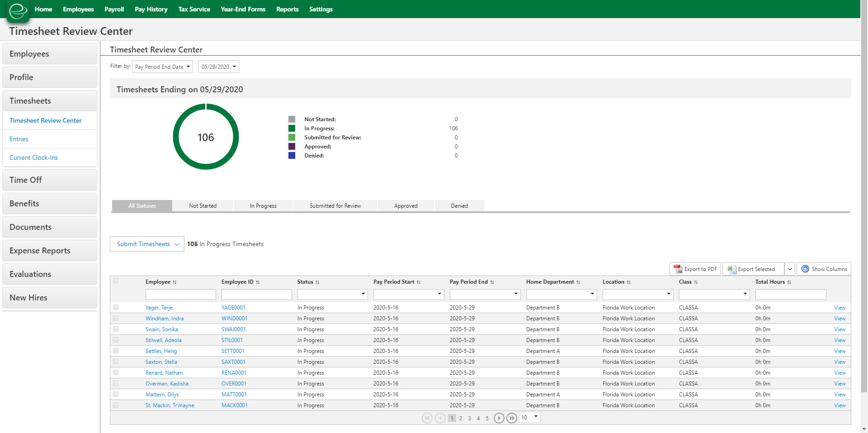The height and width of the screenshot is (433, 868).
Task: View timesheet for Renard, Nathan
Action: coord(840,372)
